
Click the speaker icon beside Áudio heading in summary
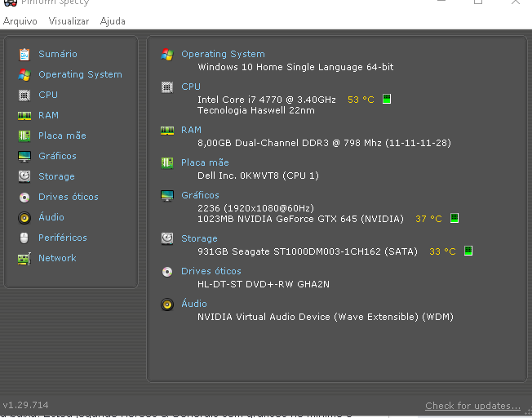click(x=167, y=305)
